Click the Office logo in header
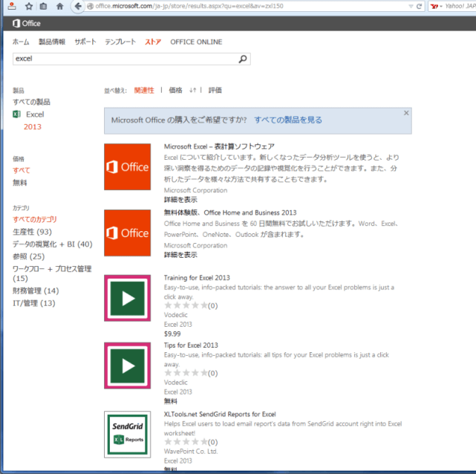This screenshot has height=474, width=476. (27, 23)
